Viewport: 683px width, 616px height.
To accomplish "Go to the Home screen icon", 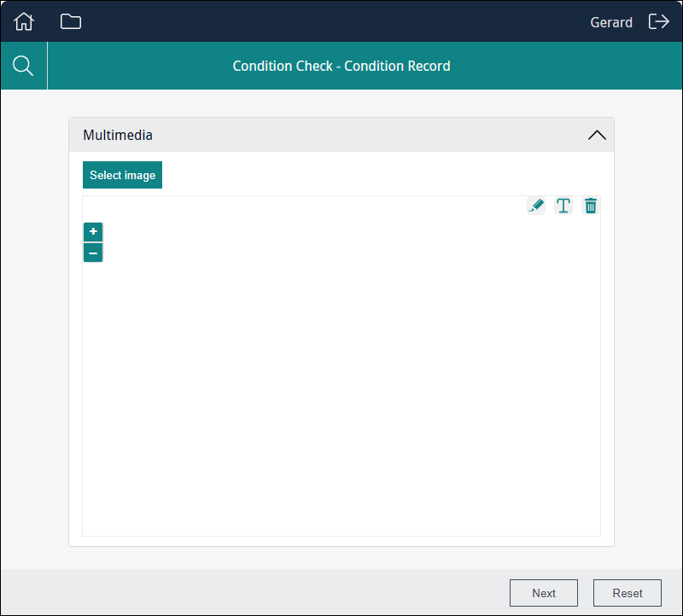I will click(24, 22).
